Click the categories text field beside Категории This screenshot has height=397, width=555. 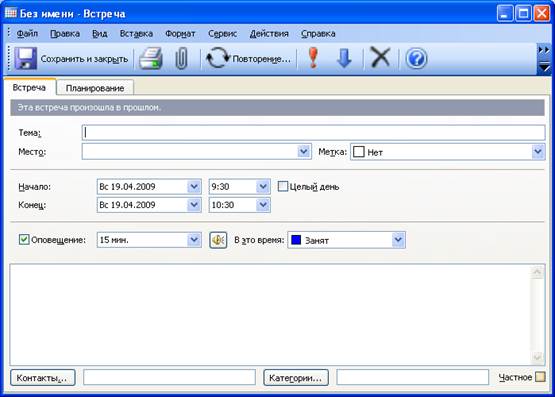(x=412, y=377)
